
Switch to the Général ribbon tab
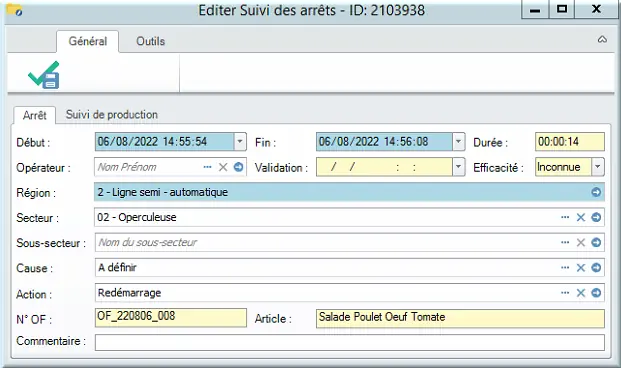tap(88, 41)
